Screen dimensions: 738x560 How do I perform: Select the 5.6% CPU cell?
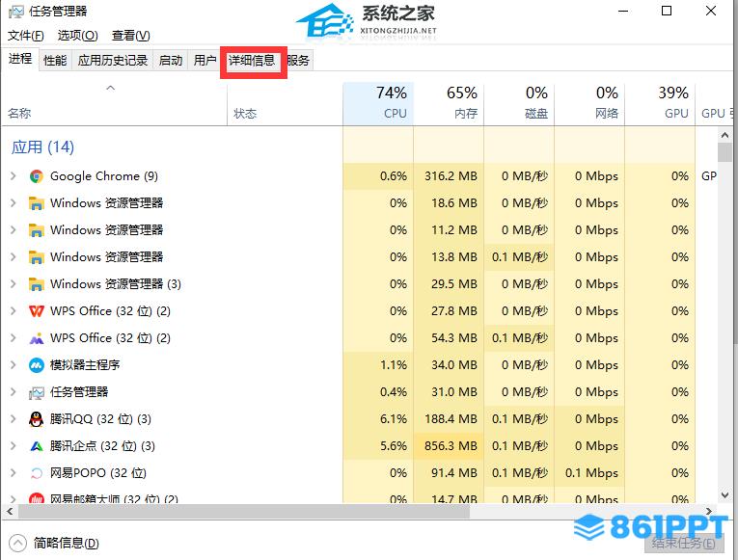[378, 445]
